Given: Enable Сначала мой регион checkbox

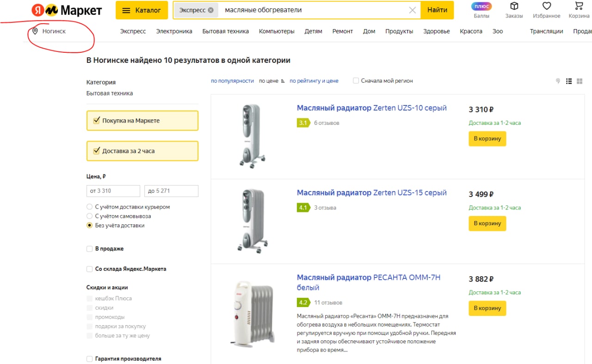Looking at the screenshot, I should [x=356, y=80].
